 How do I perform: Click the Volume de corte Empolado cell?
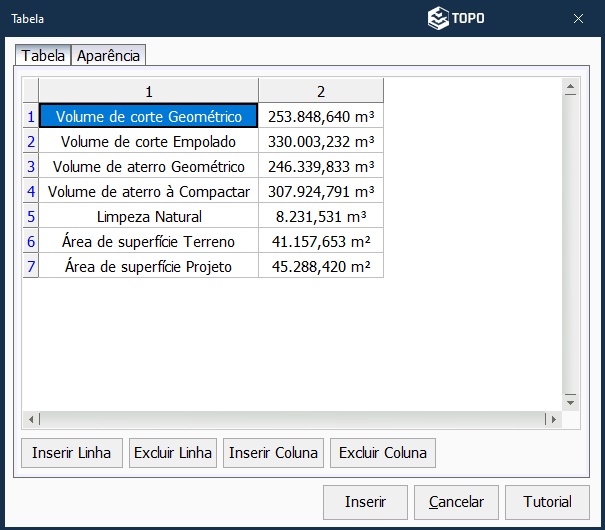coord(148,142)
